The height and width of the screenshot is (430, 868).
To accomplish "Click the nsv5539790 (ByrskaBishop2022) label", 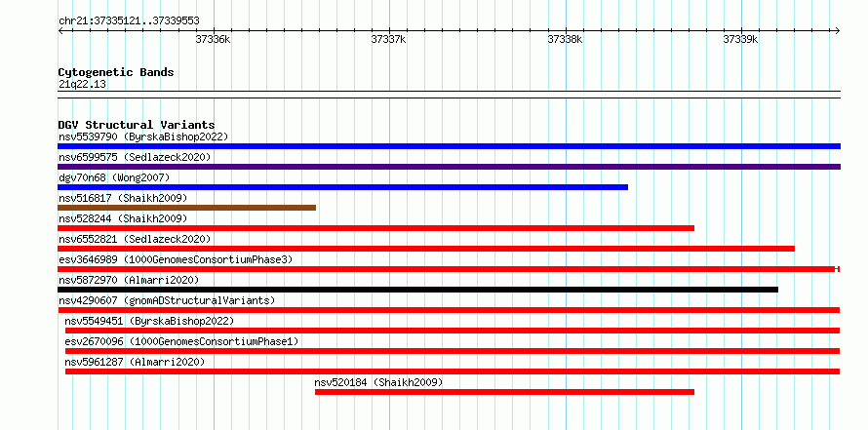I will 143,137.
